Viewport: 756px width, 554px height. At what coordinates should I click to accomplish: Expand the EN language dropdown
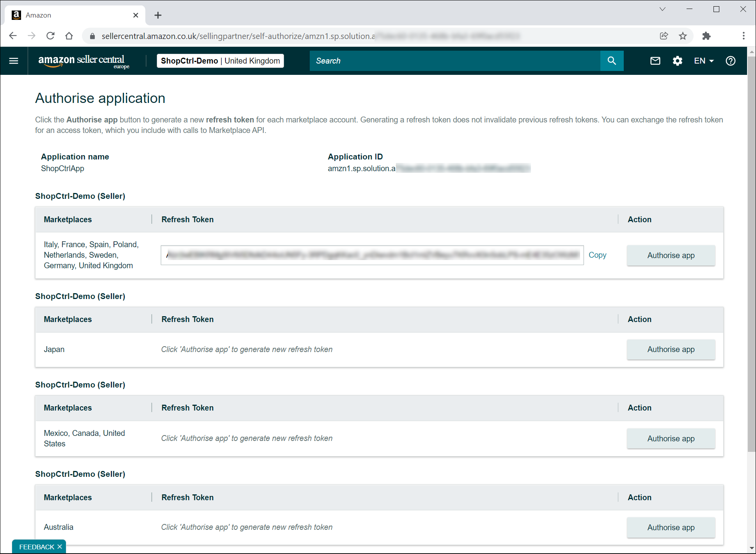(x=704, y=61)
